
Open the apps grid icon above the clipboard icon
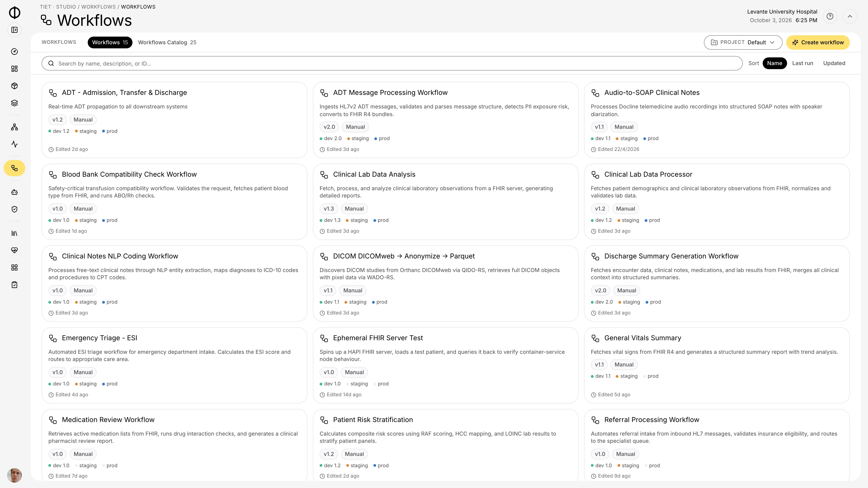click(x=14, y=267)
